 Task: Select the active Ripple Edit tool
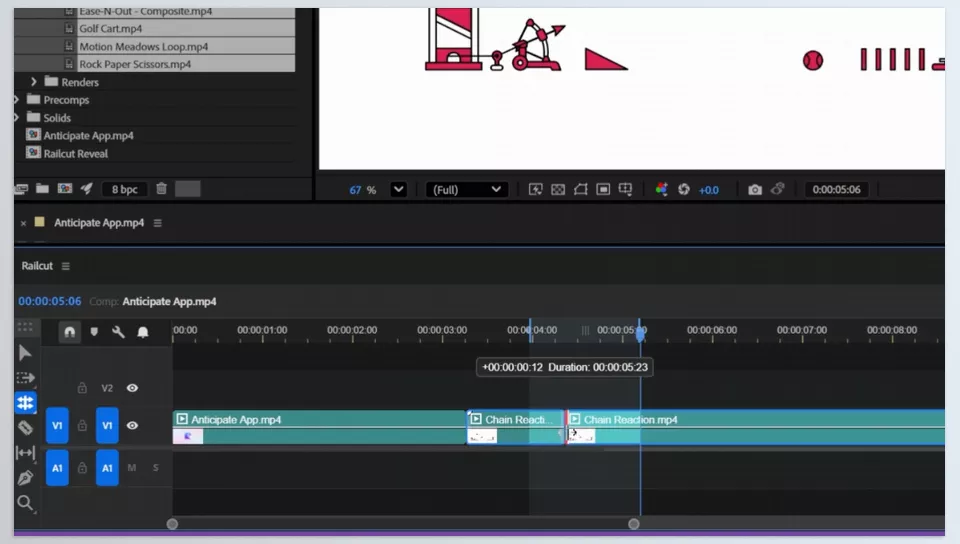(x=25, y=403)
